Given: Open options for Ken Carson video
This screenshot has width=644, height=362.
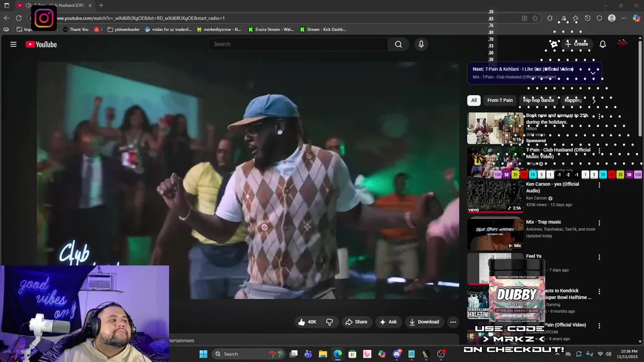Looking at the screenshot, I should (x=599, y=185).
